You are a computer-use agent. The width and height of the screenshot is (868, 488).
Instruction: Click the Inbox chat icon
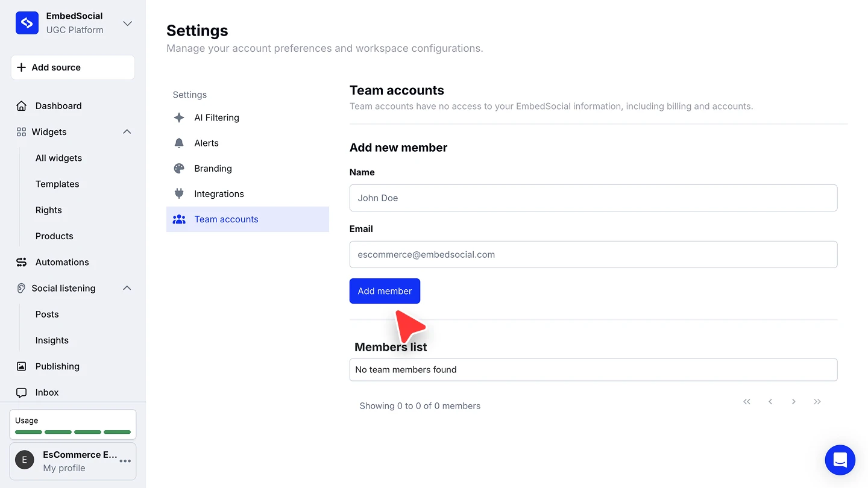[22, 393]
